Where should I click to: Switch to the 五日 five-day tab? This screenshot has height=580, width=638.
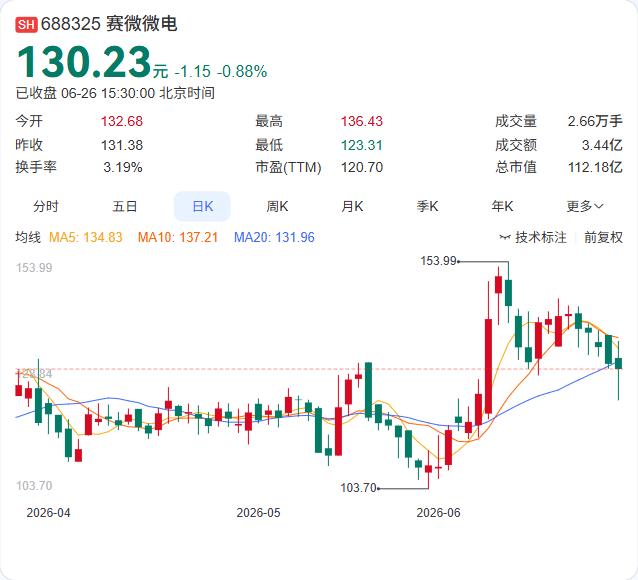(125, 206)
